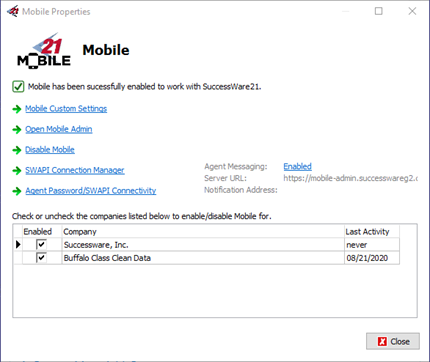Click the Open Mobile Admin link
Image resolution: width=430 pixels, height=362 pixels.
(59, 129)
